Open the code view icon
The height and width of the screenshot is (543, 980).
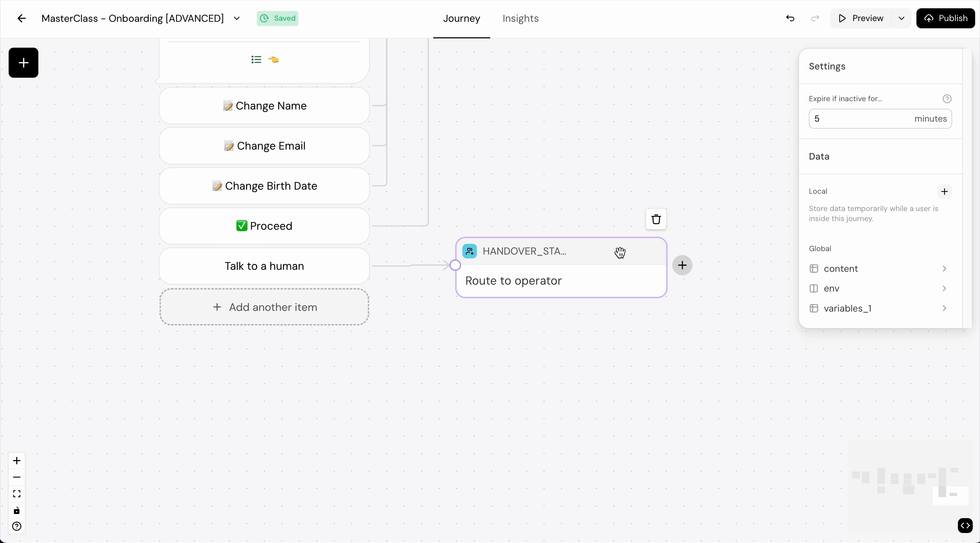pos(965,526)
